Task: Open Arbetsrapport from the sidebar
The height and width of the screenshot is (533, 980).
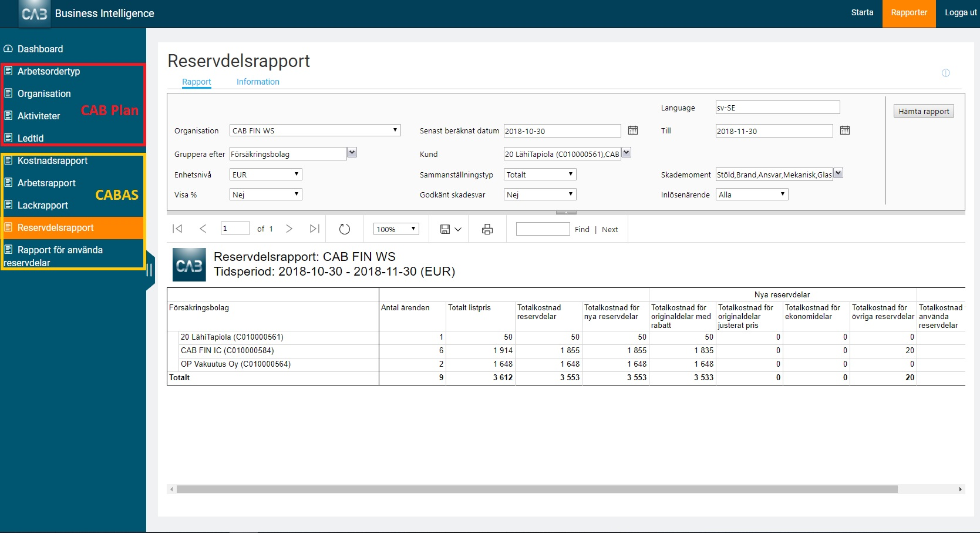Action: point(46,183)
